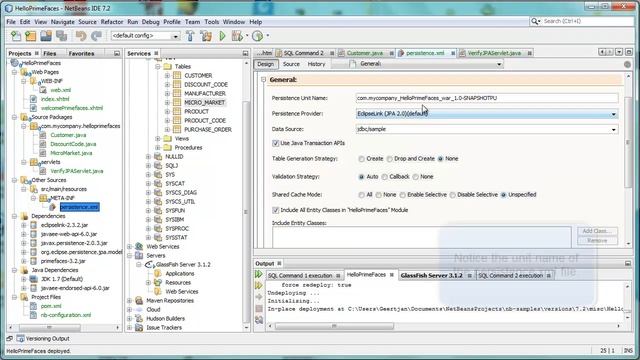Screen dimensions: 640x360
Task: Click the Output horizontal scrollbar
Action: pos(334,326)
